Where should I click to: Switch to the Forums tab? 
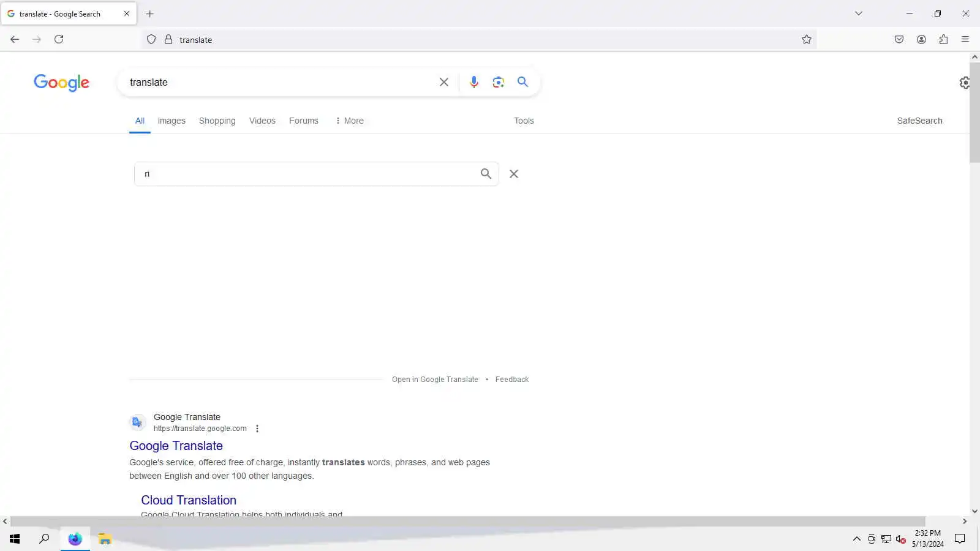[x=304, y=121]
